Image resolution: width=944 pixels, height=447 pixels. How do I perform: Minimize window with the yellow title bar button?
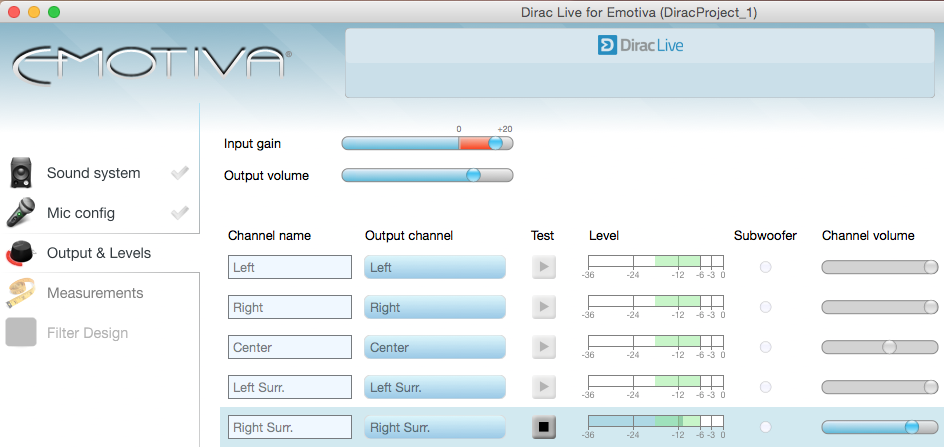34,11
